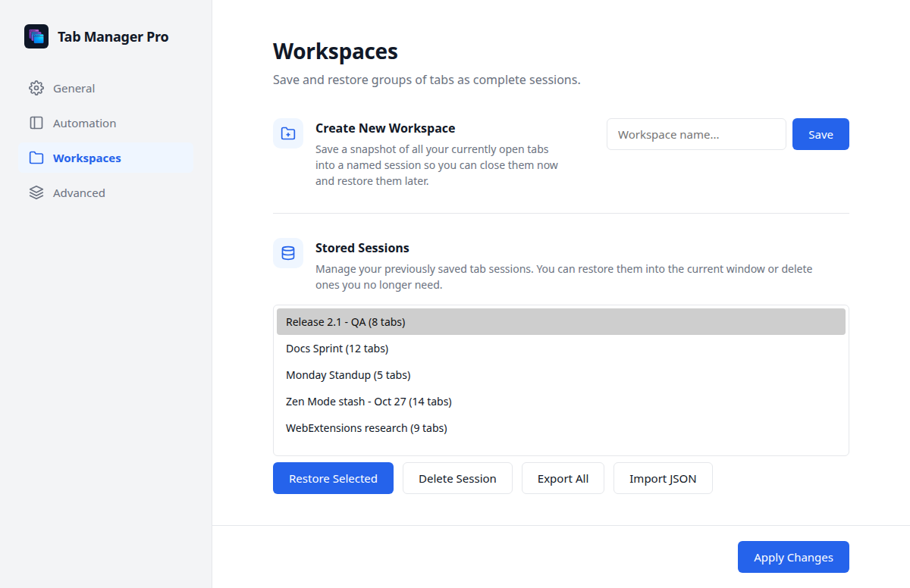Image resolution: width=910 pixels, height=588 pixels.
Task: Click the Stored Sessions database icon
Action: pos(288,253)
